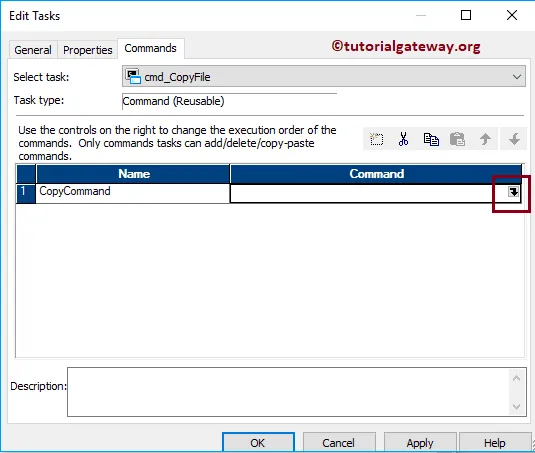Open Help for Edit Tasks
Image resolution: width=535 pixels, height=453 pixels.
pos(494,442)
